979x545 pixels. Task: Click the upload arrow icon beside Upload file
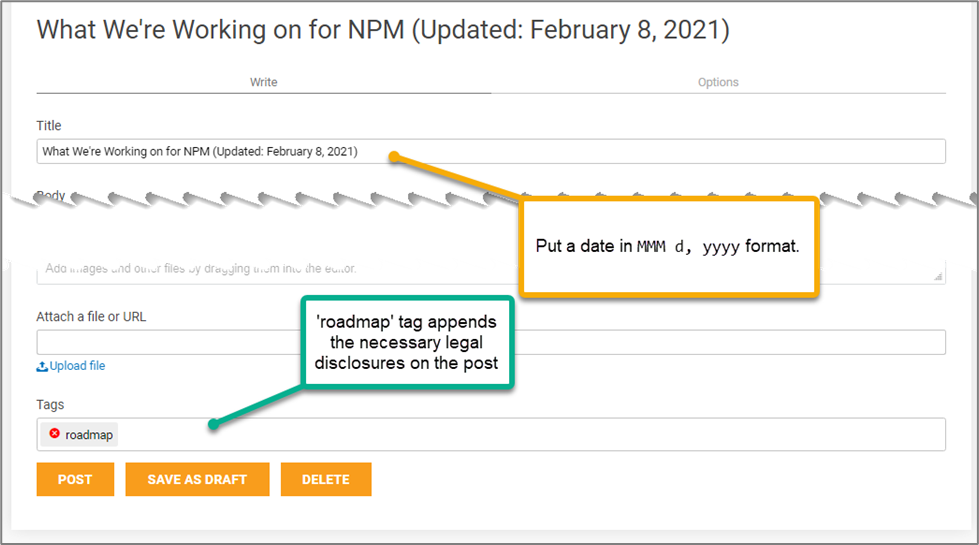tap(42, 366)
